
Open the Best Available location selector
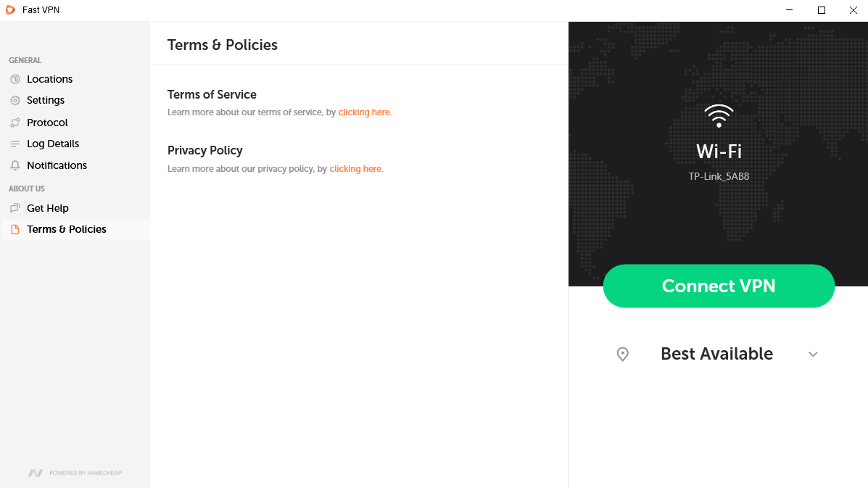click(x=717, y=354)
